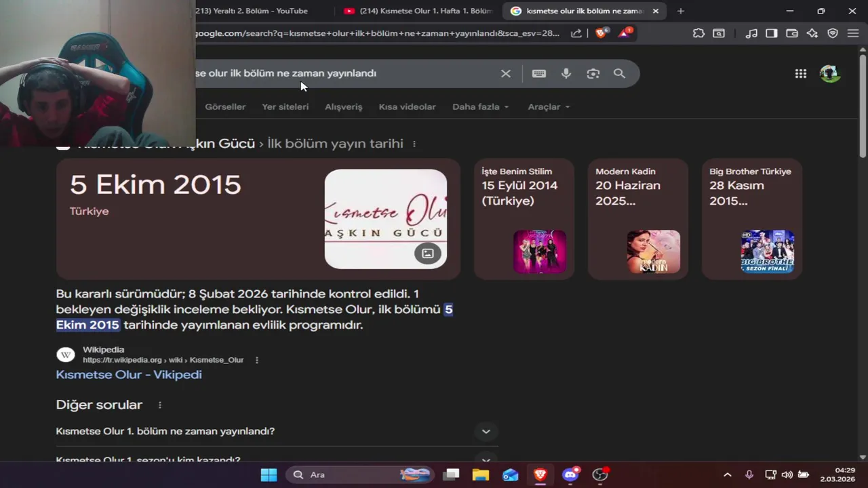This screenshot has width=868, height=488.
Task: Switch to the Kısmetse Olur 1. Hafta tab
Action: [417, 11]
